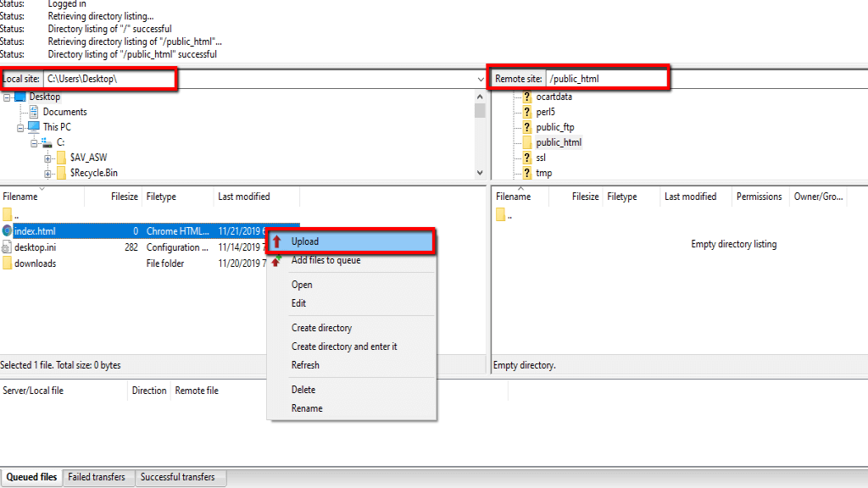The image size is (868, 488).
Task: Select Create directory and enter it
Action: pyautogui.click(x=352, y=347)
